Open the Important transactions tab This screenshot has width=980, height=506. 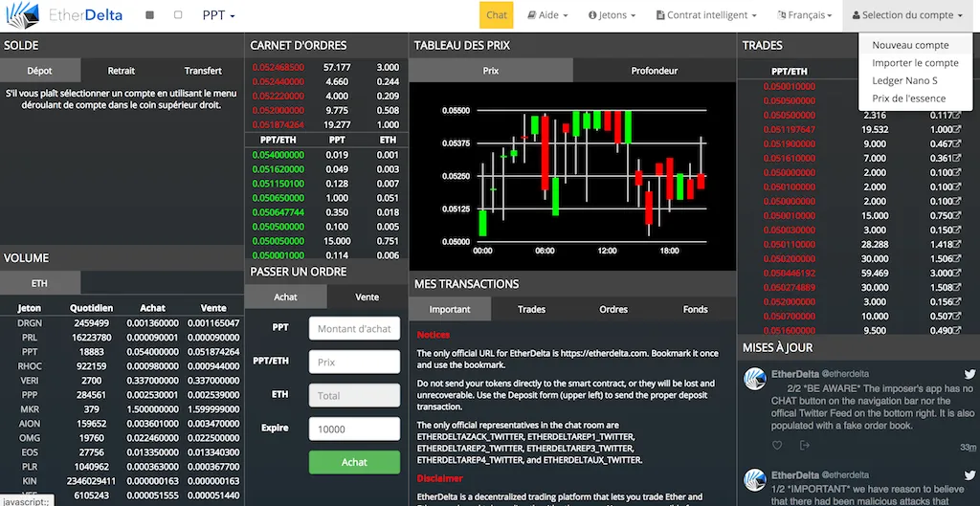450,309
